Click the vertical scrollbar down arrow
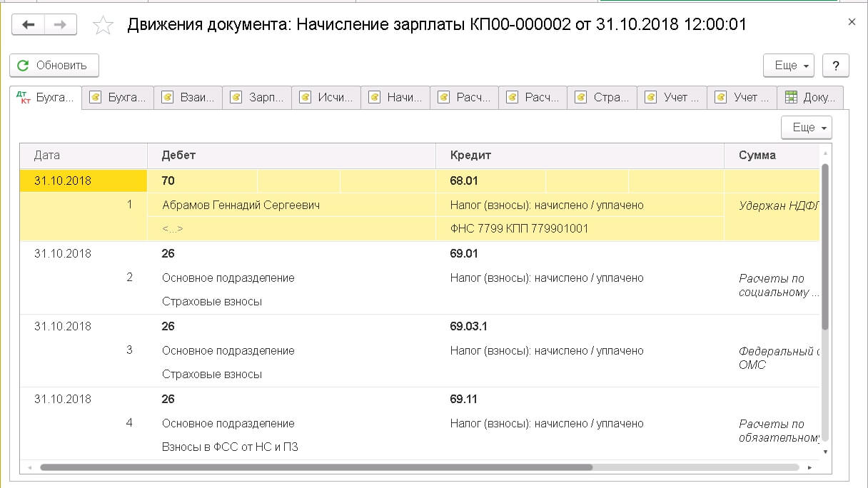This screenshot has height=488, width=868. pos(826,452)
